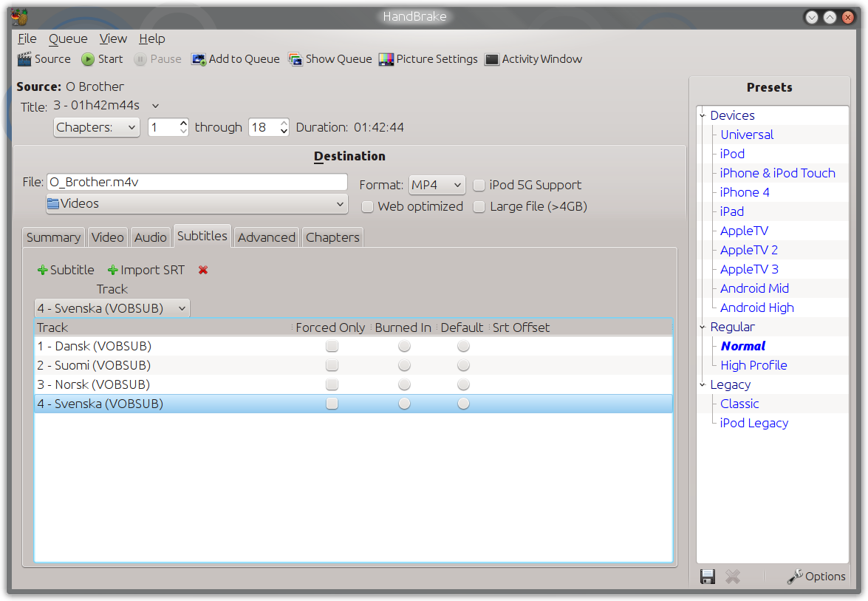Select the iPod Legacy preset
Image resolution: width=868 pixels, height=601 pixels.
pos(754,423)
